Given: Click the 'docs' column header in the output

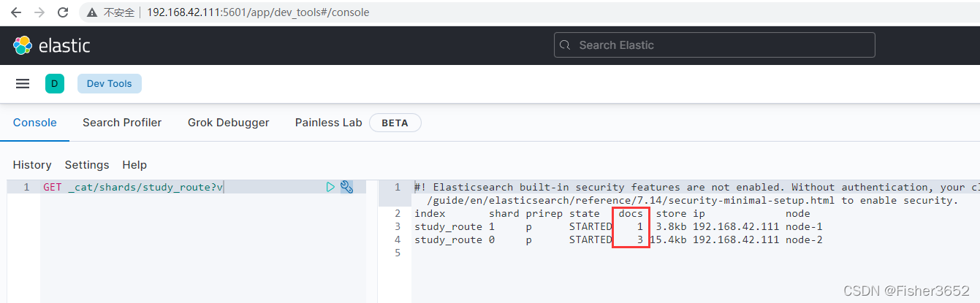Looking at the screenshot, I should (631, 213).
